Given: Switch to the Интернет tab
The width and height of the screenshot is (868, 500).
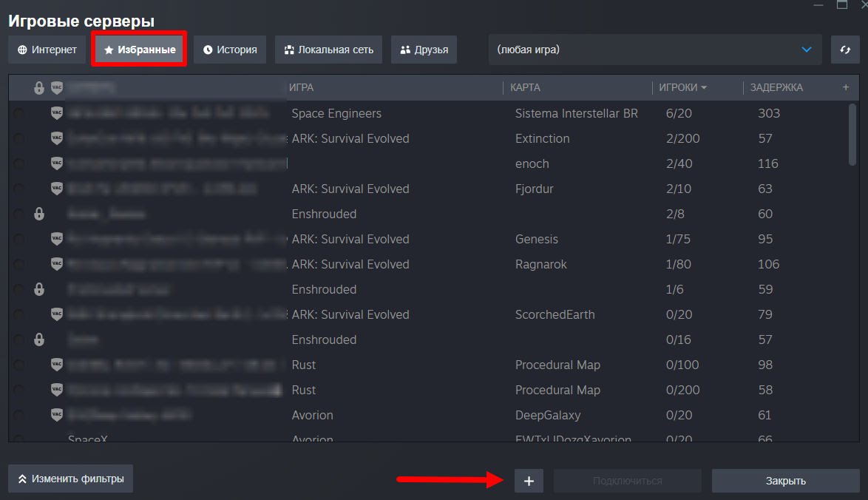Looking at the screenshot, I should tap(47, 50).
